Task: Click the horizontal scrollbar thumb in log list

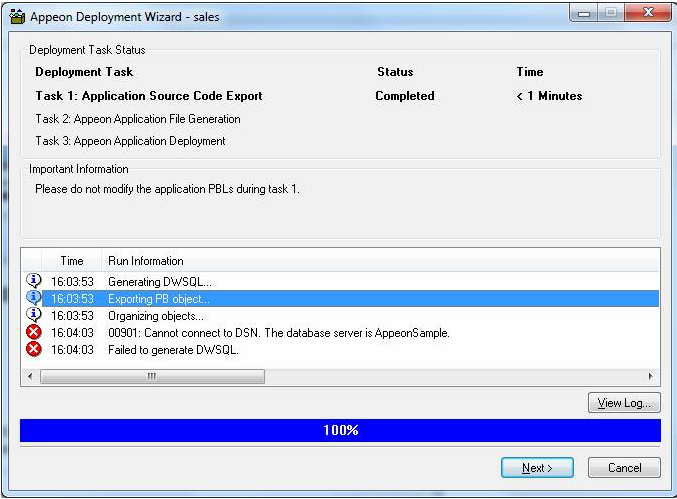Action: click(152, 376)
